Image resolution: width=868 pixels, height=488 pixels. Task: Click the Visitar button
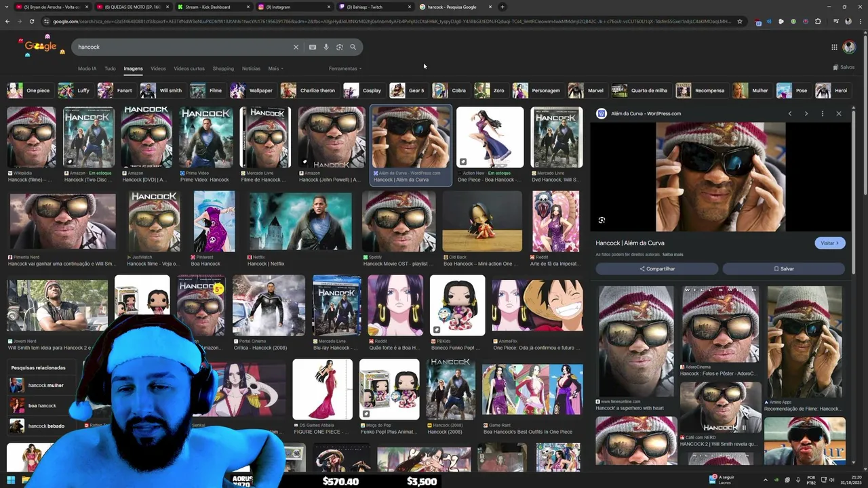tap(830, 243)
